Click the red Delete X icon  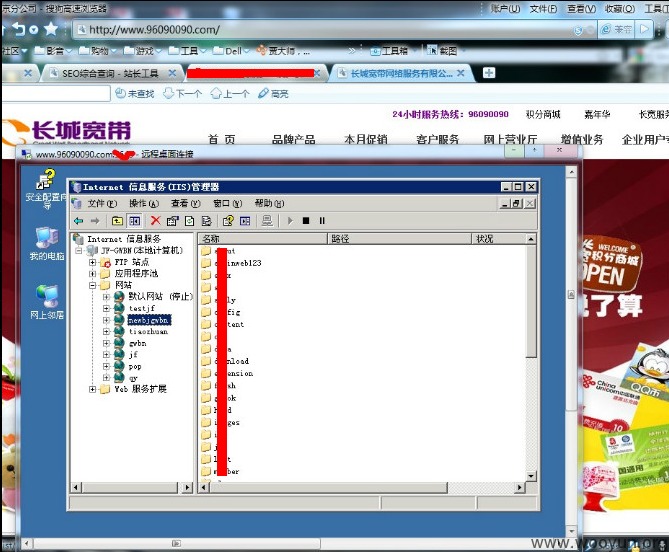(x=155, y=221)
